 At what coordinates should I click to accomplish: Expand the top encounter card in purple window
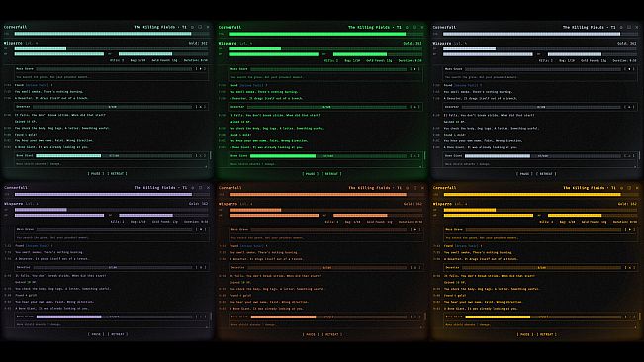(201, 229)
